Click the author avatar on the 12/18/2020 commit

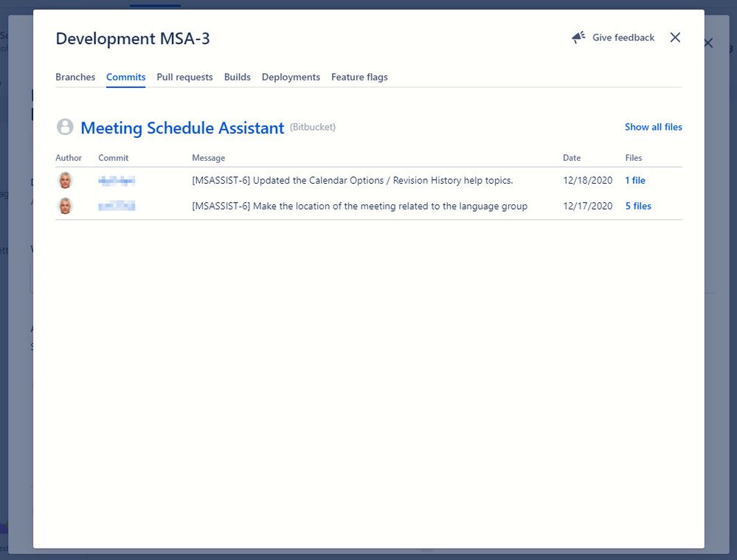[66, 180]
